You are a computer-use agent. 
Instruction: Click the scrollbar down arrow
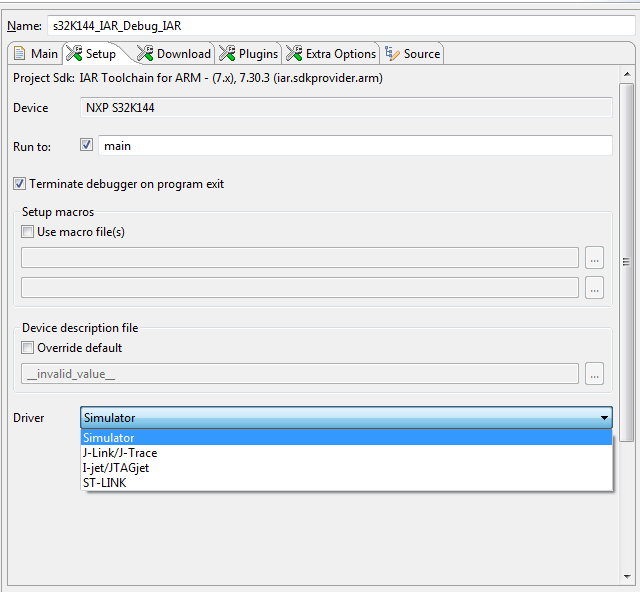tap(627, 576)
